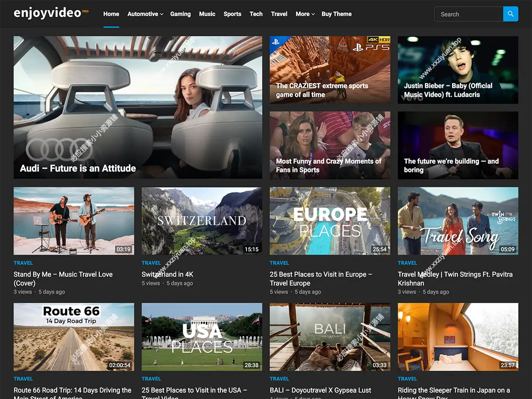The height and width of the screenshot is (399, 532).
Task: Click the Buy Theme link
Action: [x=336, y=14]
